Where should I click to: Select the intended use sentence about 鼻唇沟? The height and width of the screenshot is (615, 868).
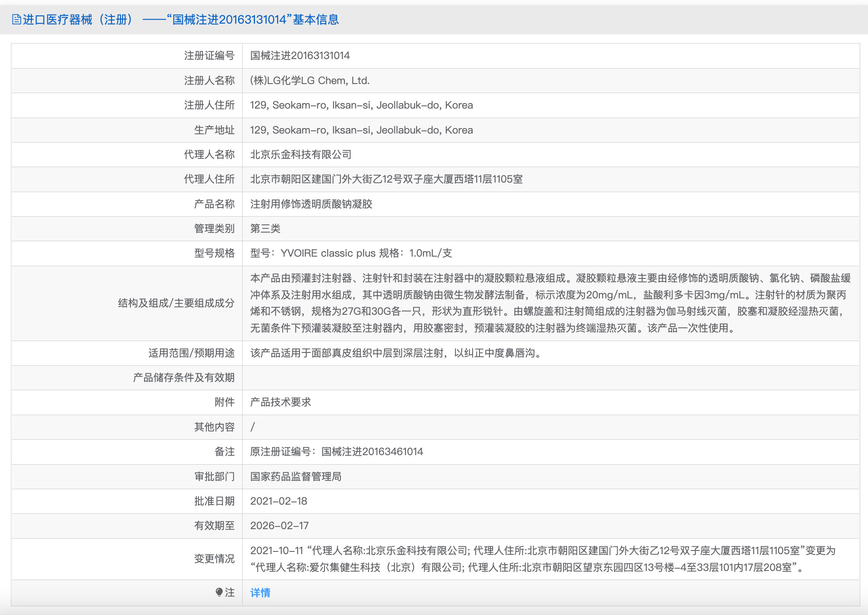click(398, 353)
